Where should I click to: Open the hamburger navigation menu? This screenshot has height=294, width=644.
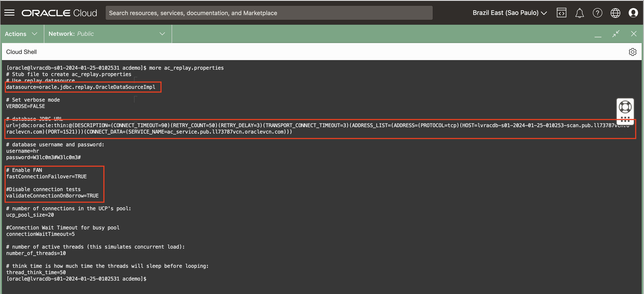(x=10, y=13)
